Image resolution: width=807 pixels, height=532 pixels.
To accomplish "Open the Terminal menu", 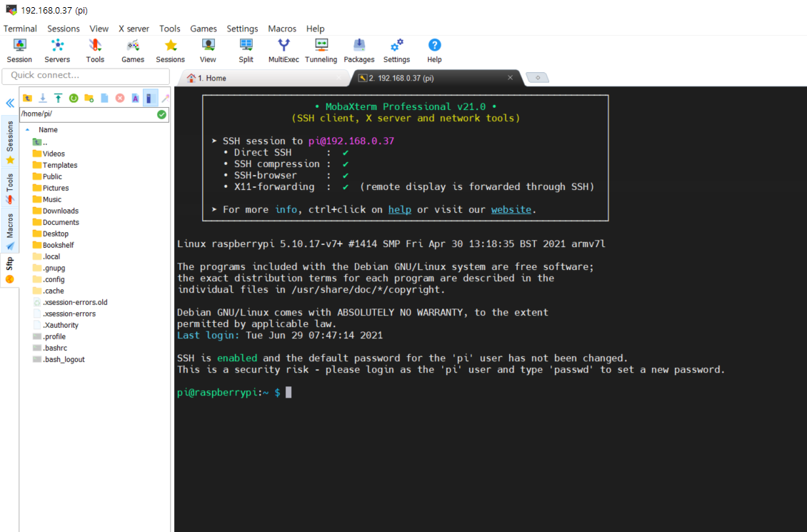I will coord(20,29).
